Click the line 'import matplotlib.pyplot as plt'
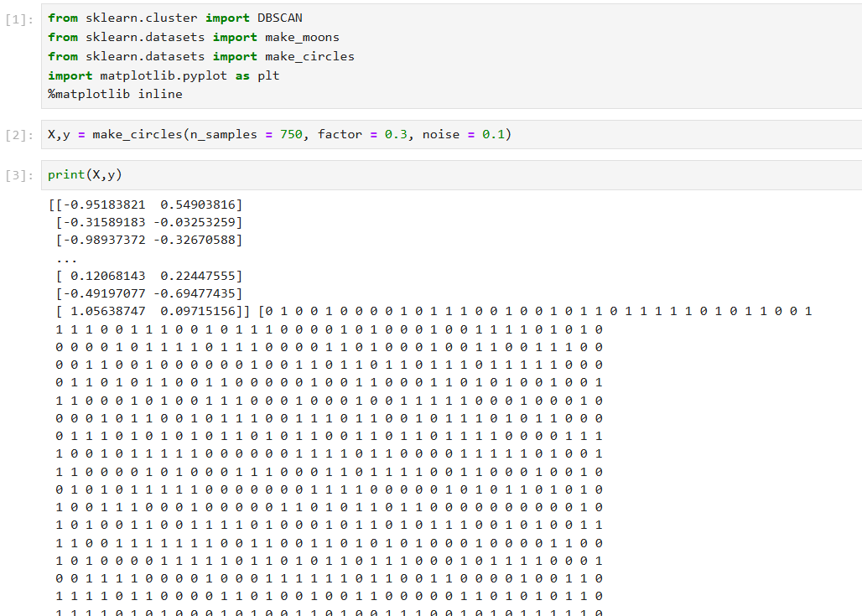Screen dimensions: 862x616 pyautogui.click(x=164, y=75)
